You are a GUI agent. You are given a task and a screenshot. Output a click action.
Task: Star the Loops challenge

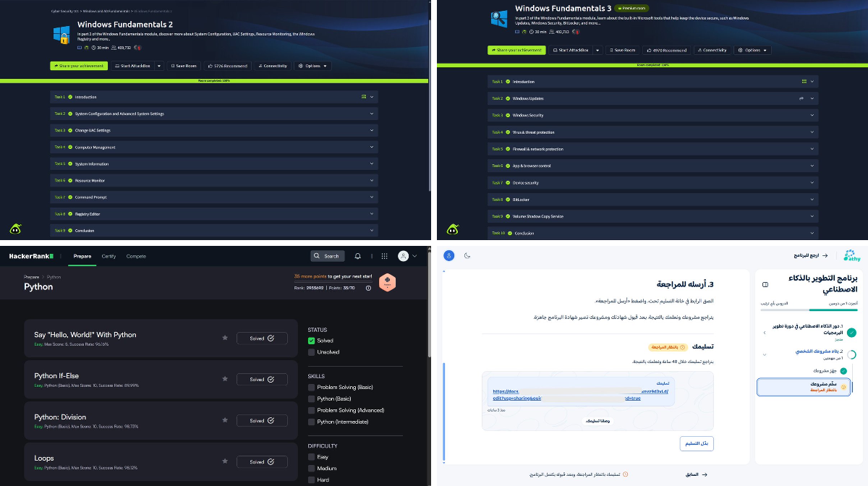coord(225,461)
